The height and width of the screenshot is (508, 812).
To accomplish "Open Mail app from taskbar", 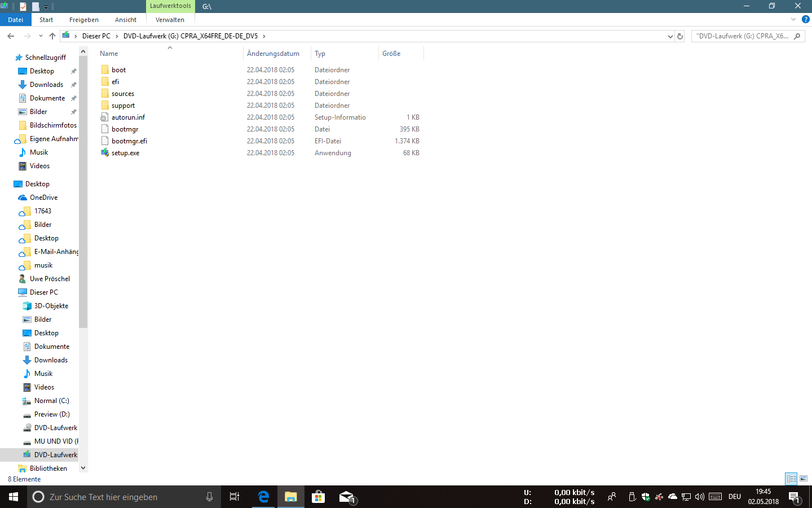I will click(346, 497).
